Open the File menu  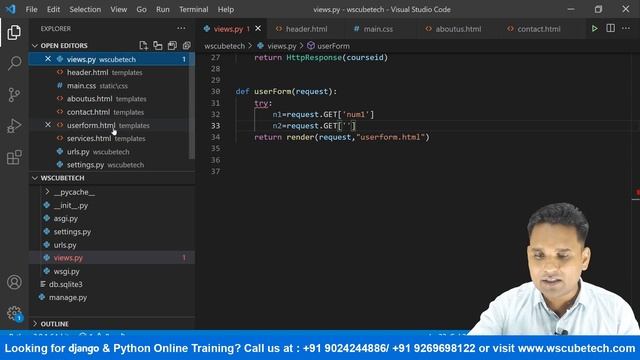31,9
